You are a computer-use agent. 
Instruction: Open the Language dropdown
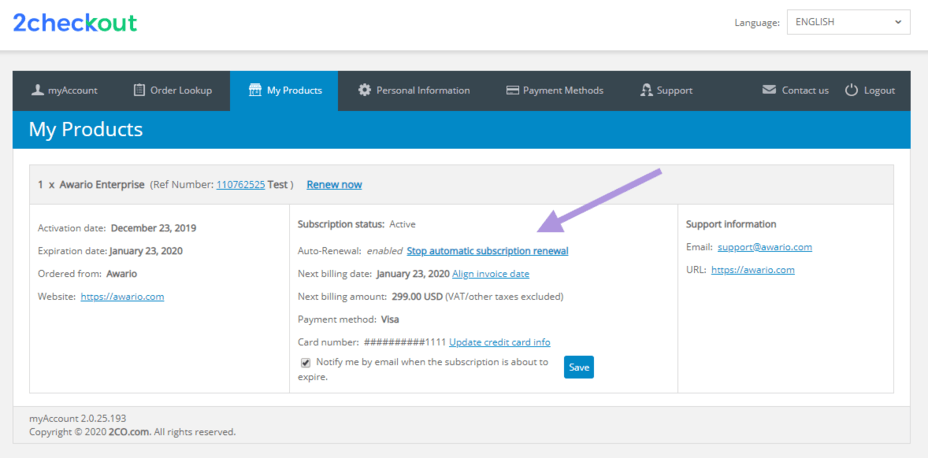point(848,22)
